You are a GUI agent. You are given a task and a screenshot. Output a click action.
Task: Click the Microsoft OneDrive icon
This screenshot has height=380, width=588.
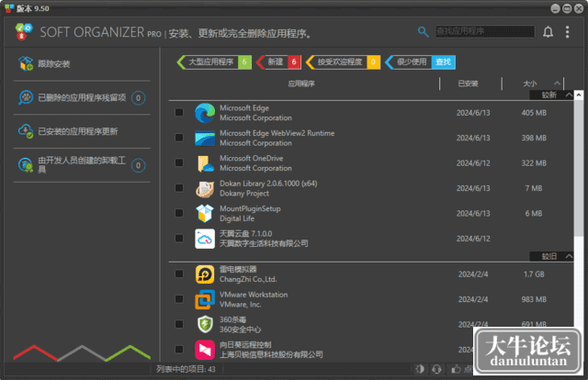(x=205, y=163)
